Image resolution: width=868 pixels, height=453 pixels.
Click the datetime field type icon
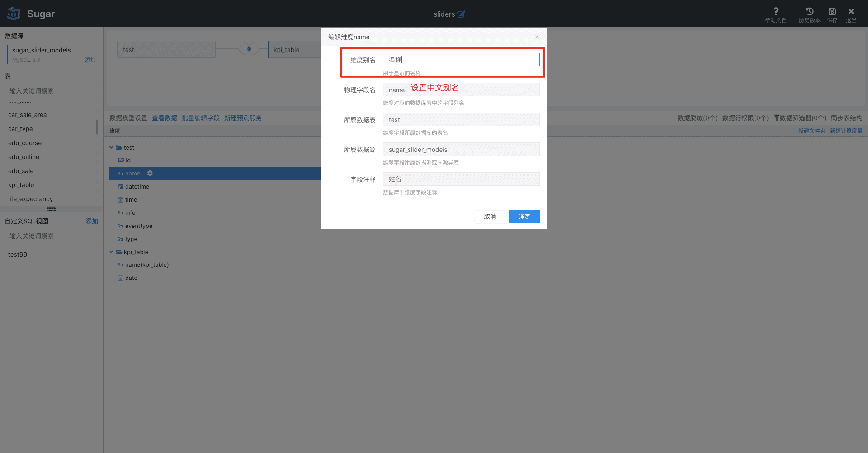120,186
